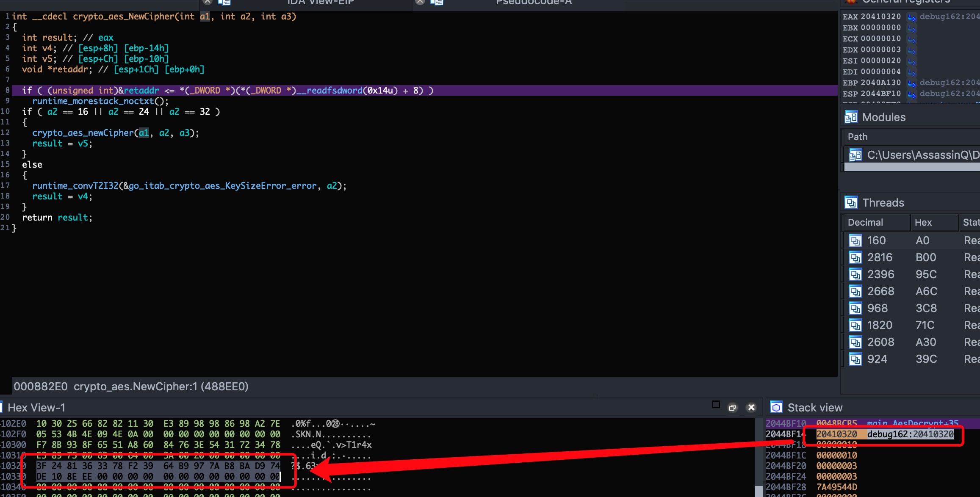Select thread 968 in the Threads list
980x497 pixels.
877,309
